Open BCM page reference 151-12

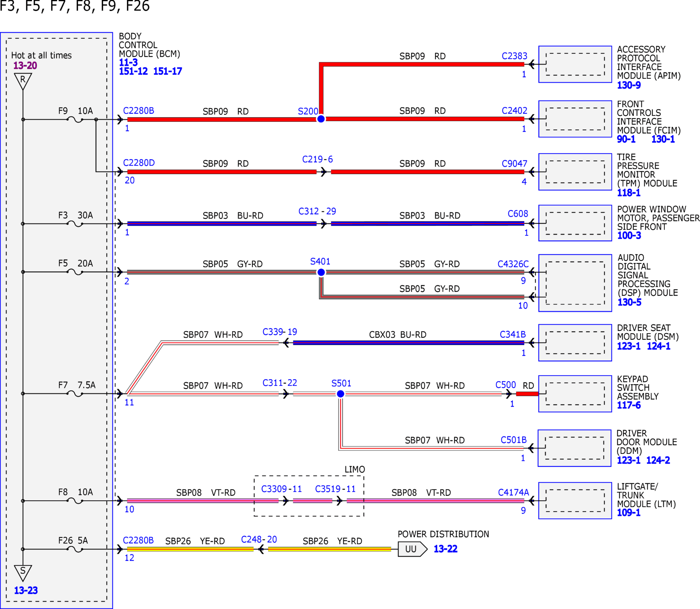[133, 71]
